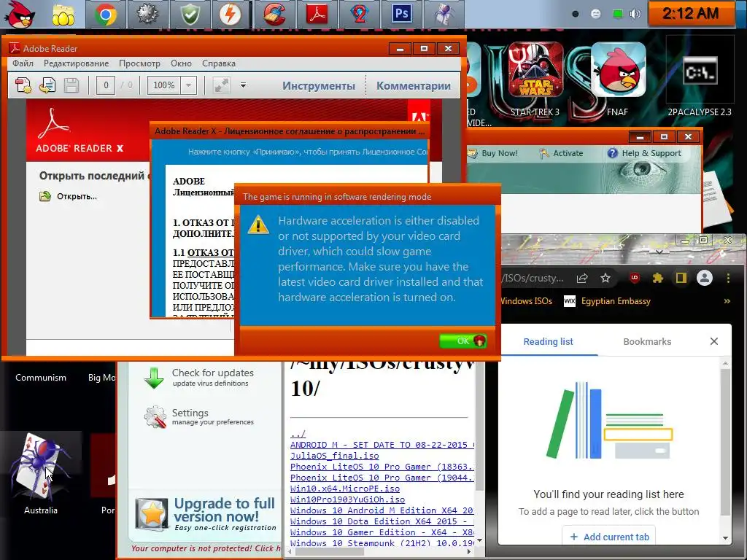Click the 2:12 AM clock
This screenshot has width=747, height=560.
[690, 13]
